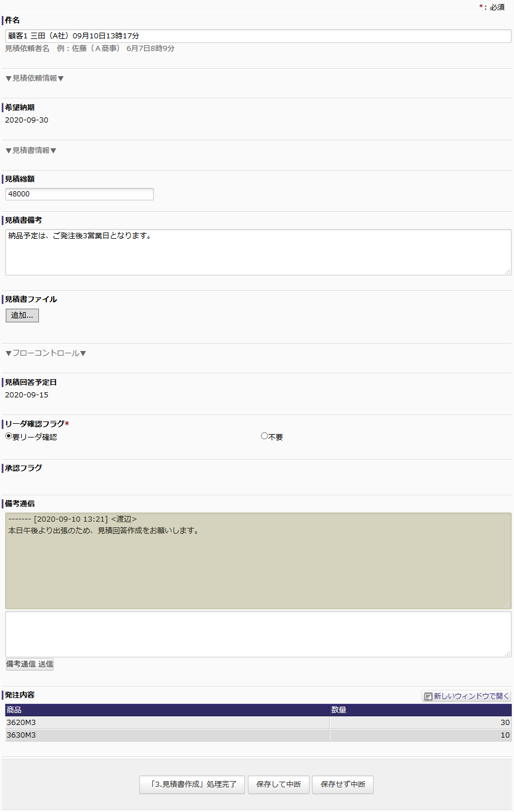Expand ▼見積書情報▼ section header

coord(31,151)
